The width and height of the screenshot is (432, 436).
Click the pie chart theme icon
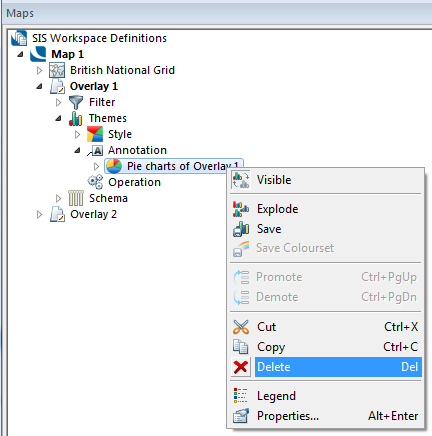pyautogui.click(x=114, y=166)
